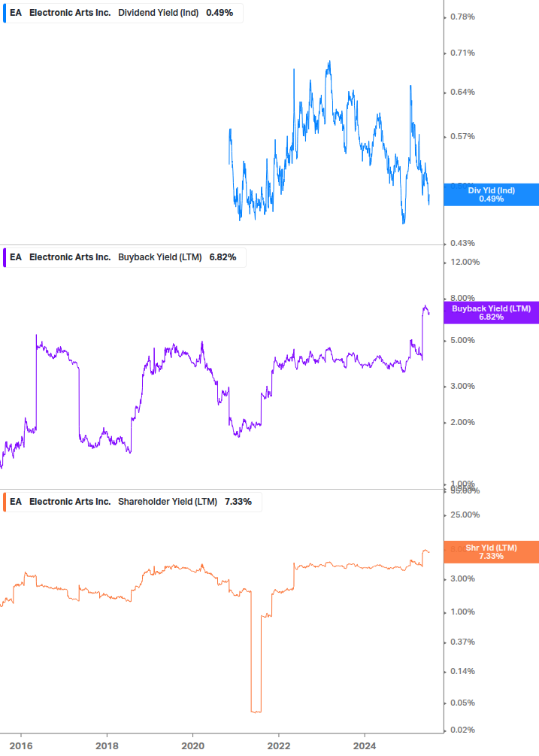Select the blue Div Yld (Ind) 0.49% axis tag
The image size is (539, 756).
[x=492, y=195]
